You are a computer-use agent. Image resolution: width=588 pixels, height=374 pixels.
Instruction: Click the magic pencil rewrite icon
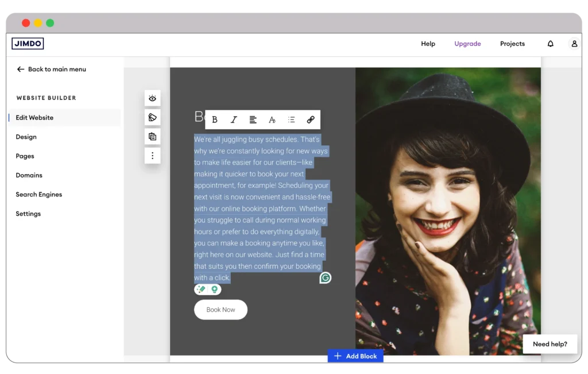201,290
